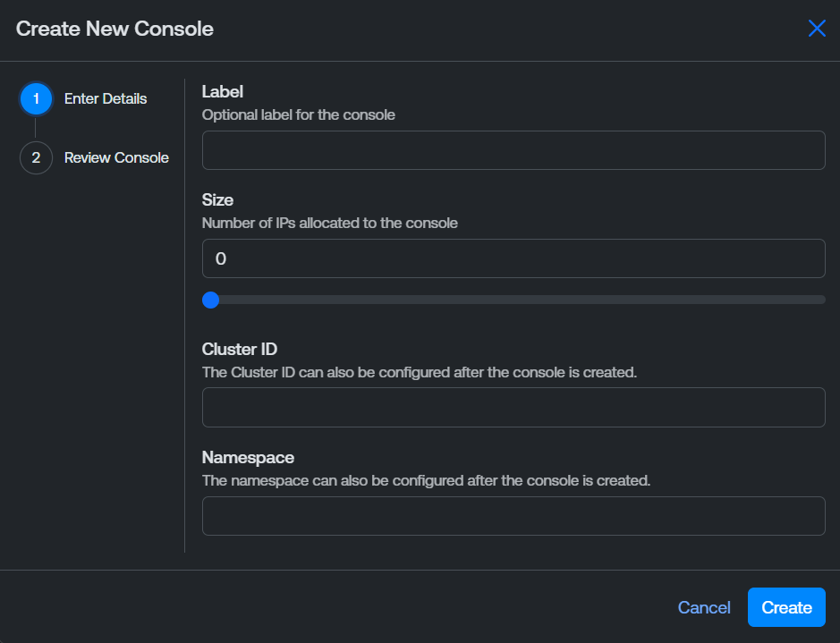This screenshot has height=643, width=840.
Task: Click the Size slider handle
Action: coord(211,300)
